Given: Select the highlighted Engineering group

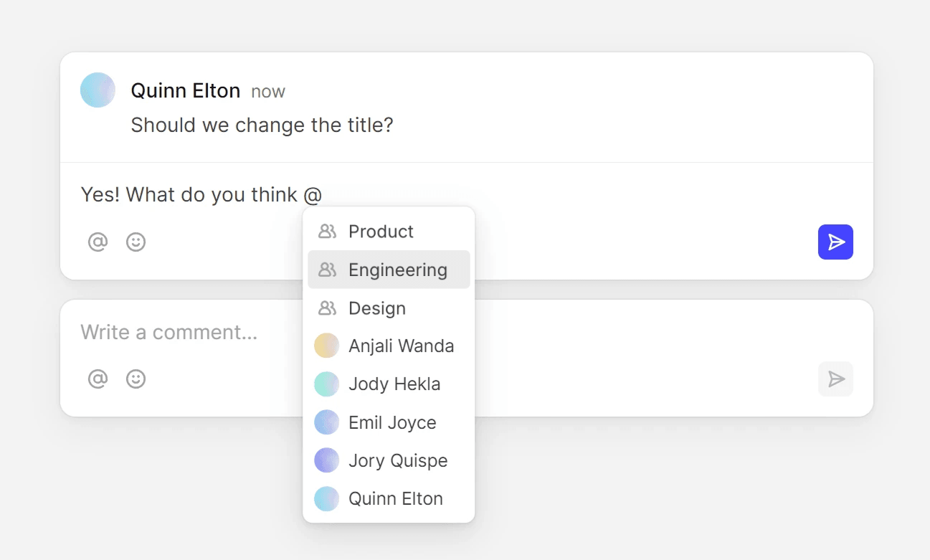Looking at the screenshot, I should click(397, 270).
